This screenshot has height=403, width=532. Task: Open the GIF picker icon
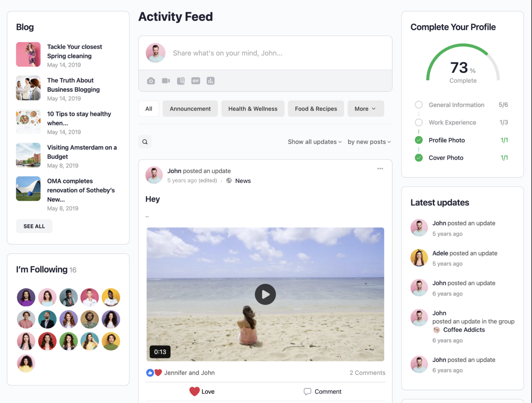[x=196, y=81]
